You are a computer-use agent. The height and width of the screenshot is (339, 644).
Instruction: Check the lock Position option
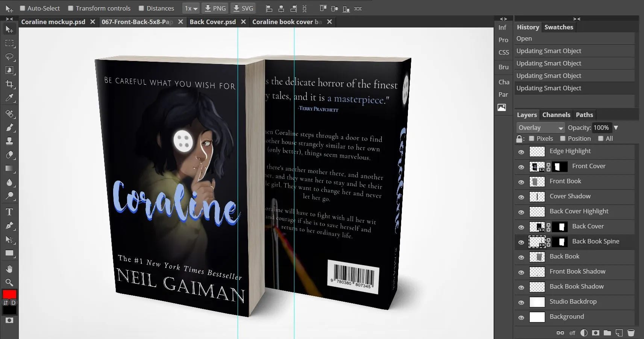pos(563,138)
